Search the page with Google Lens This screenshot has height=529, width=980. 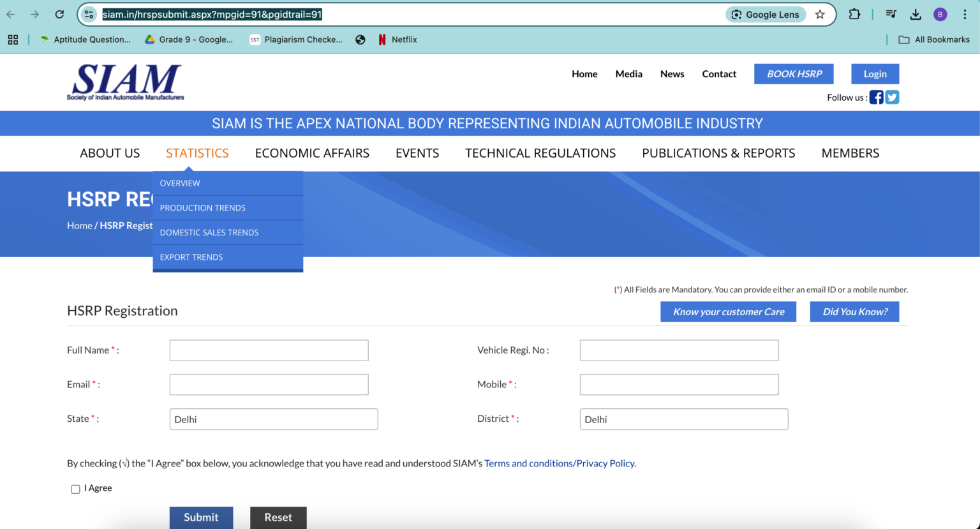[x=766, y=14]
